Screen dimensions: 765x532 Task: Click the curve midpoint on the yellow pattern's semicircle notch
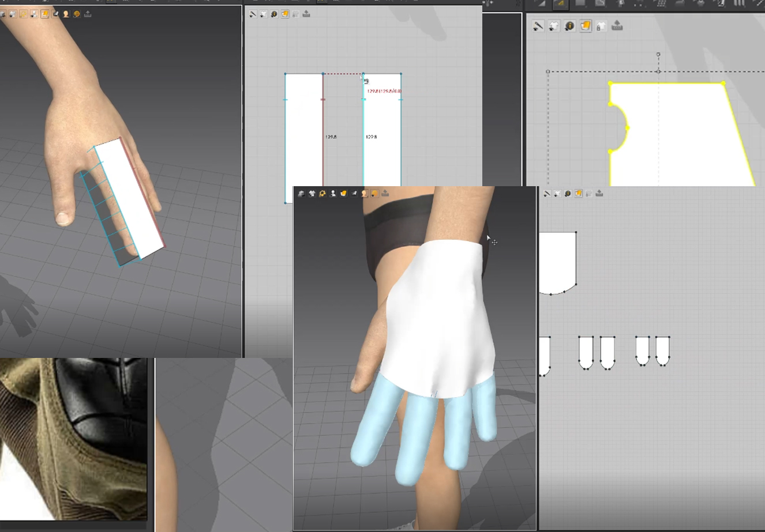[628, 127]
